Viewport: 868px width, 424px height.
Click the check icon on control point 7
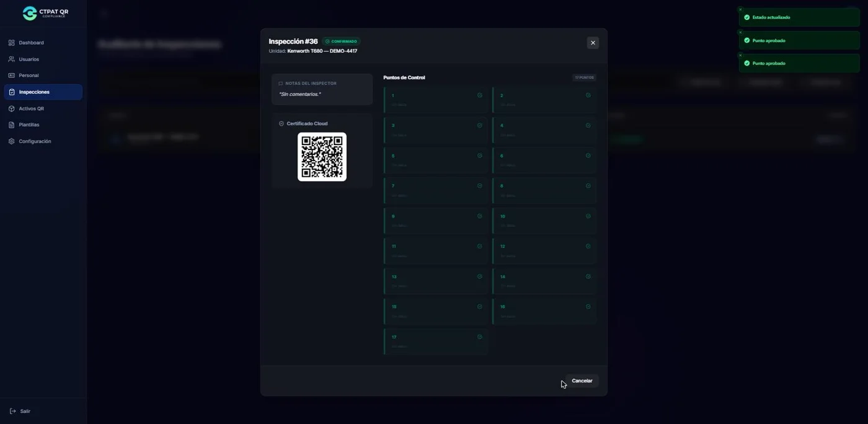pos(479,186)
